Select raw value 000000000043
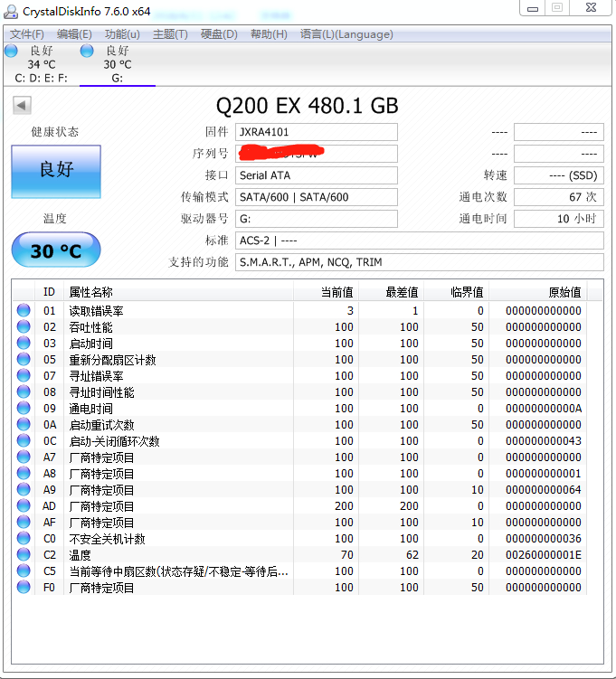This screenshot has width=616, height=679. 544,441
